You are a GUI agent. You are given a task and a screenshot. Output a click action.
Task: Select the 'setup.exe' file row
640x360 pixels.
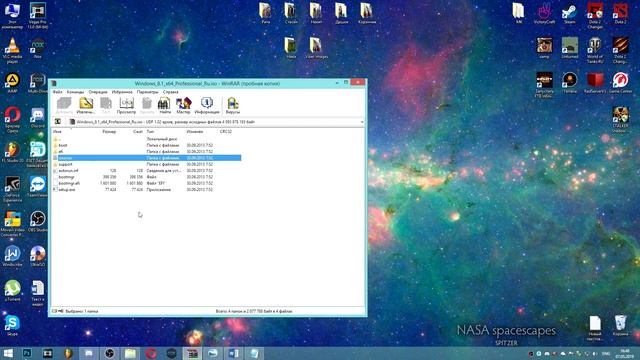tap(146, 190)
